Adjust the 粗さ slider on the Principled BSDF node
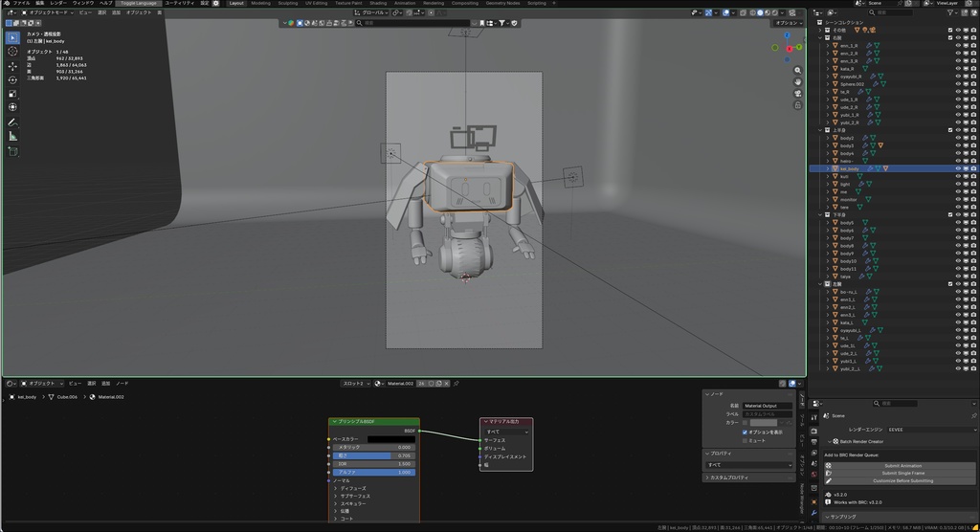 click(373, 455)
